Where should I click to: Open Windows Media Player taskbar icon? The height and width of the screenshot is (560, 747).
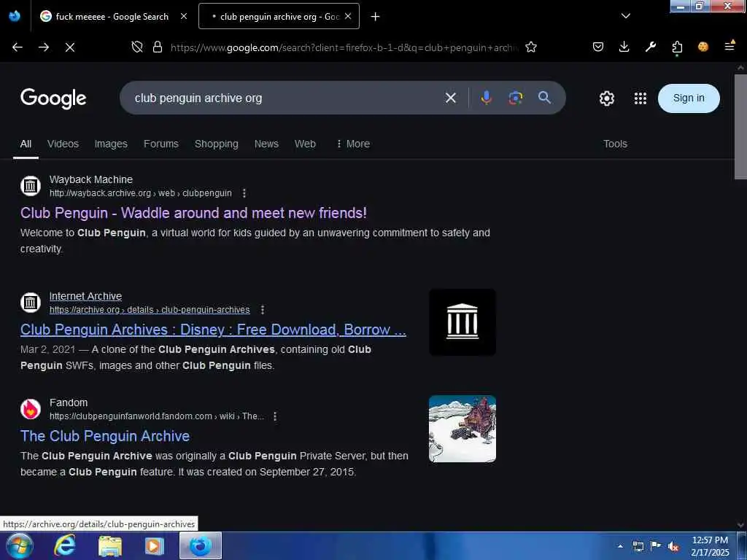(155, 546)
